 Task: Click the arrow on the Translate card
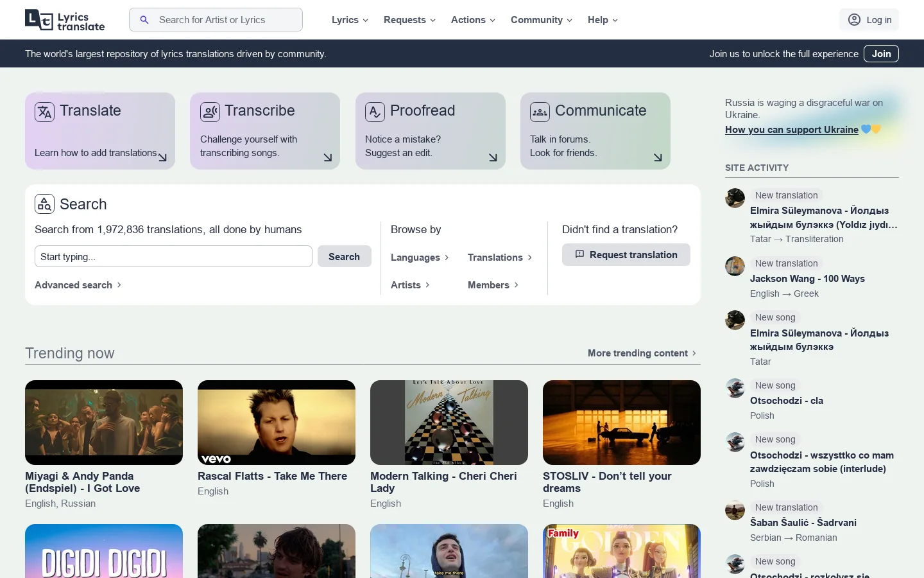pos(162,157)
